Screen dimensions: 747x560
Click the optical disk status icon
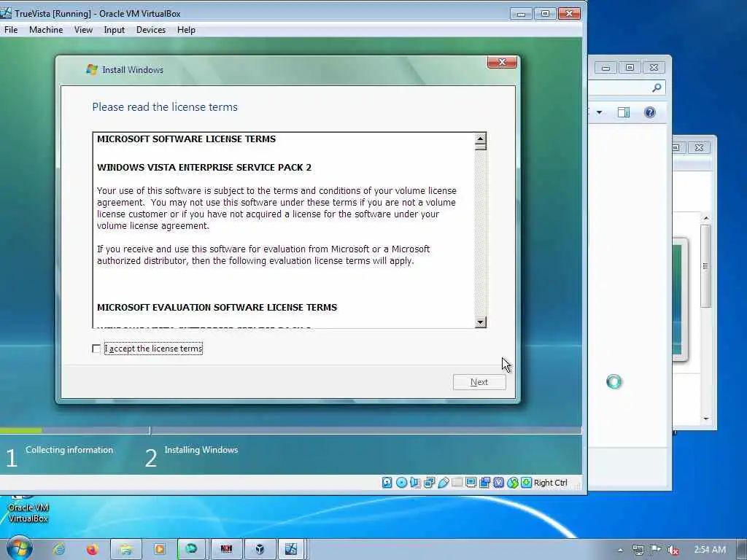(x=401, y=483)
